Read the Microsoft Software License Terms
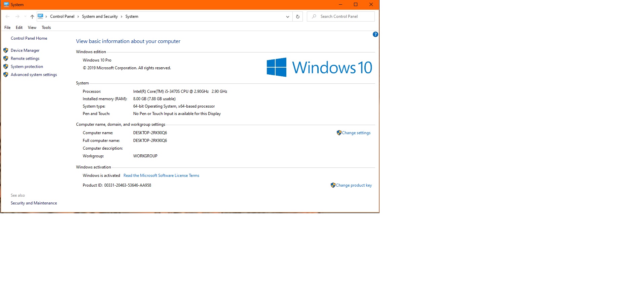This screenshot has width=644, height=306. 161,176
